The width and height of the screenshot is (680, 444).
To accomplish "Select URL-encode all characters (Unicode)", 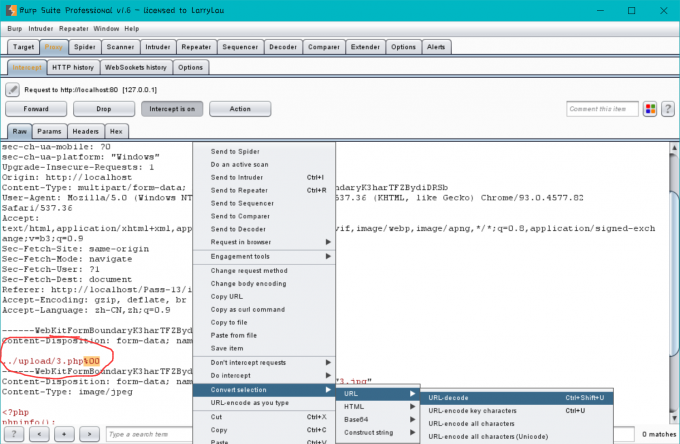I will tap(517, 437).
